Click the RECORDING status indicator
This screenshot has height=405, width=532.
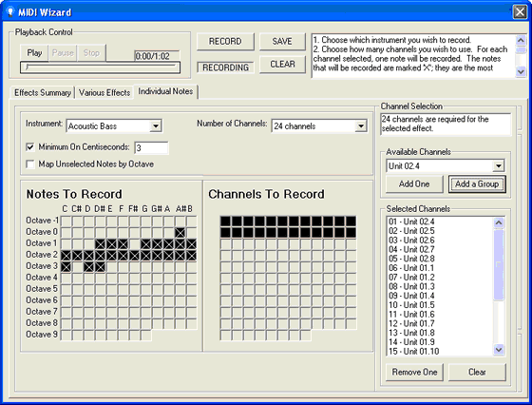pyautogui.click(x=225, y=67)
